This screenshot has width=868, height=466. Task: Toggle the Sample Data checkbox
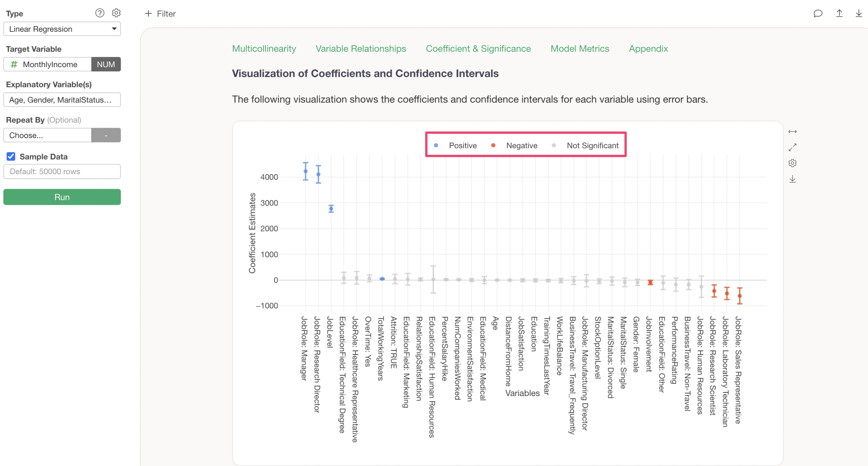11,156
